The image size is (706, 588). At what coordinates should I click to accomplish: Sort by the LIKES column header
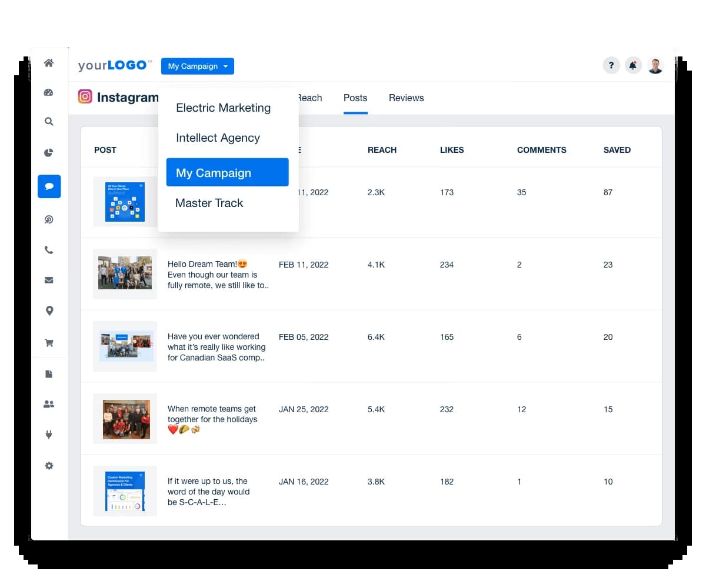click(452, 150)
